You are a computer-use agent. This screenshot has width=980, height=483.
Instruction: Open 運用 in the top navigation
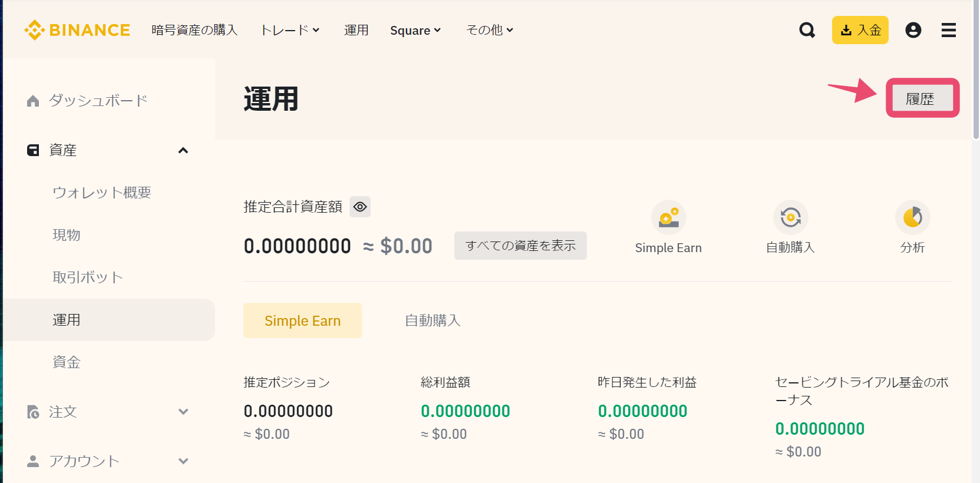(357, 30)
